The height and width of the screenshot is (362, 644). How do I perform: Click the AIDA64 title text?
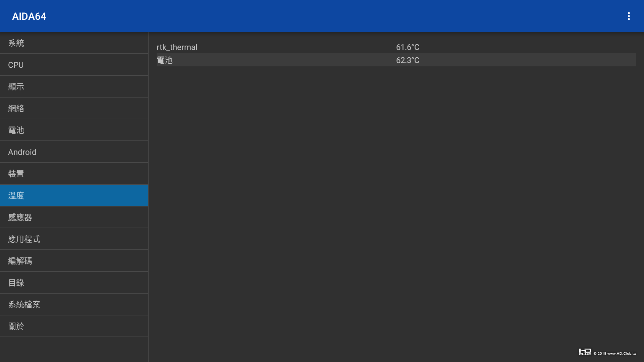click(x=29, y=16)
